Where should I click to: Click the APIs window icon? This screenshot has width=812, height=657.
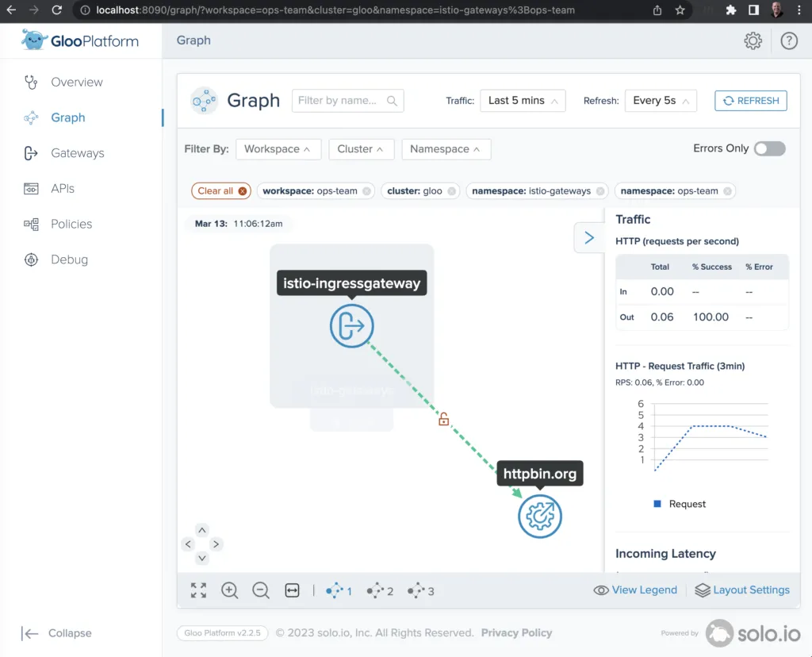(31, 189)
